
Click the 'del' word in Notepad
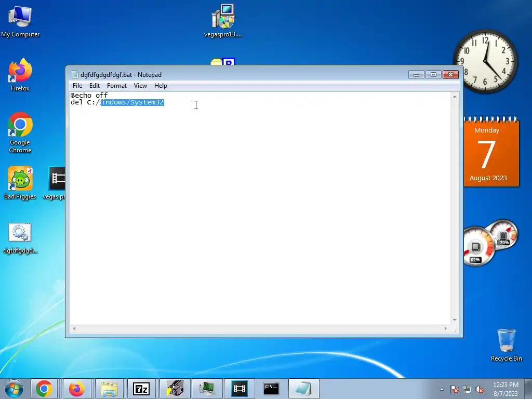tap(76, 102)
